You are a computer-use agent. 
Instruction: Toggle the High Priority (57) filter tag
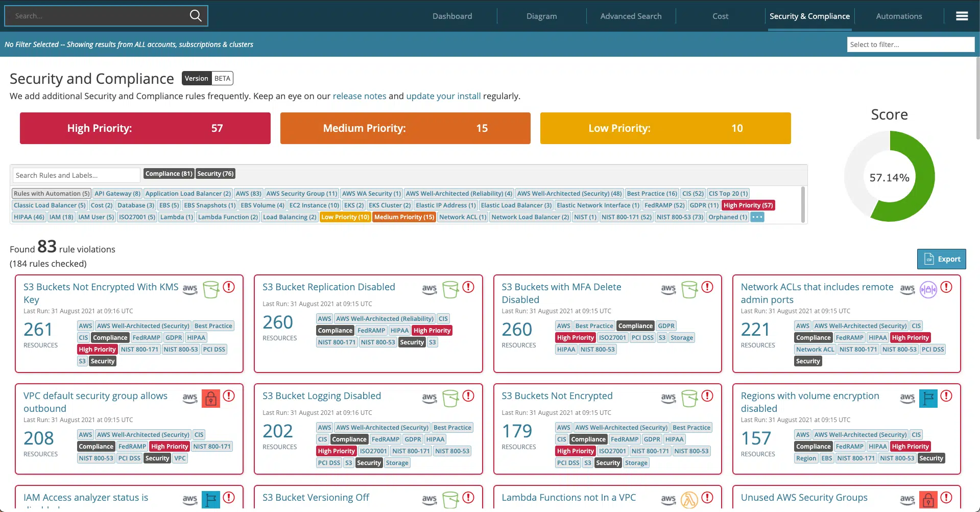pos(748,205)
